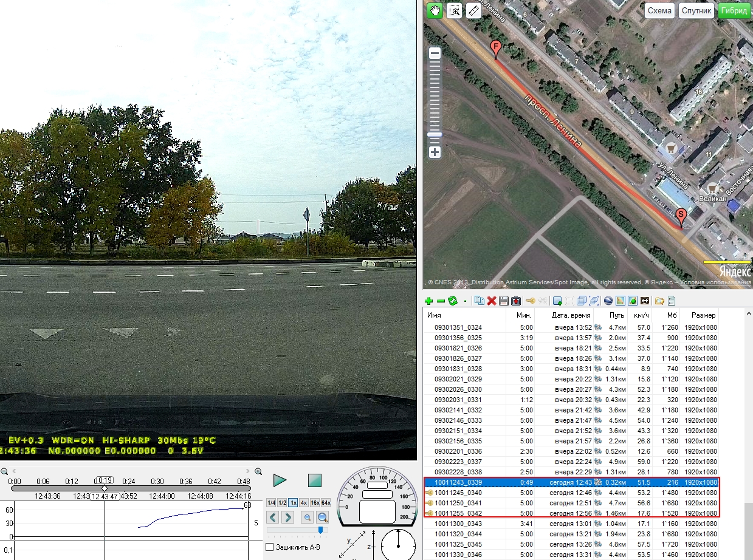This screenshot has height=560, width=753.
Task: Select the map ruler measurement tool
Action: tap(473, 10)
